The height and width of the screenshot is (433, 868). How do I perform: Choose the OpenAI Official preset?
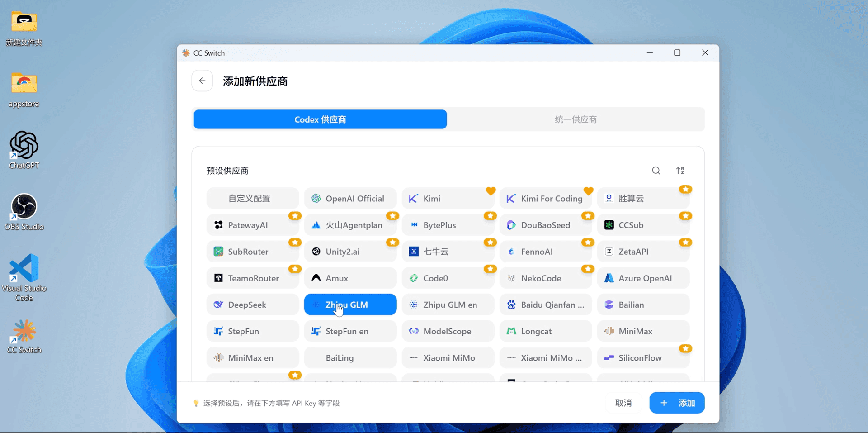click(350, 199)
